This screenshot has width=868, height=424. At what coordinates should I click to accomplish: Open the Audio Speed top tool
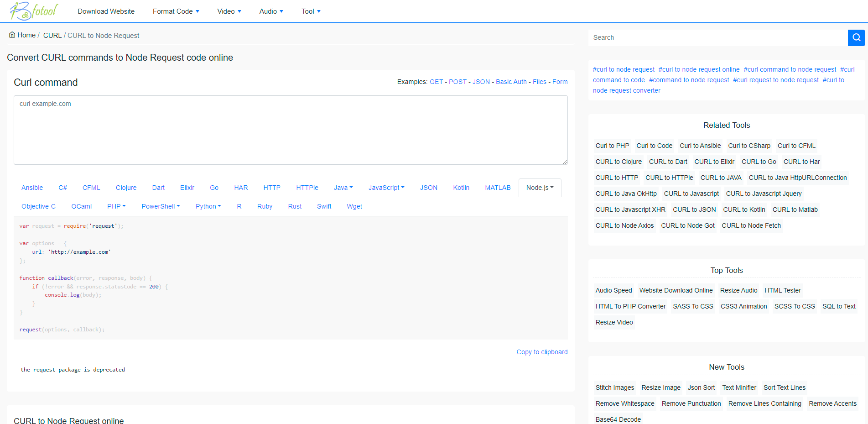click(x=613, y=290)
